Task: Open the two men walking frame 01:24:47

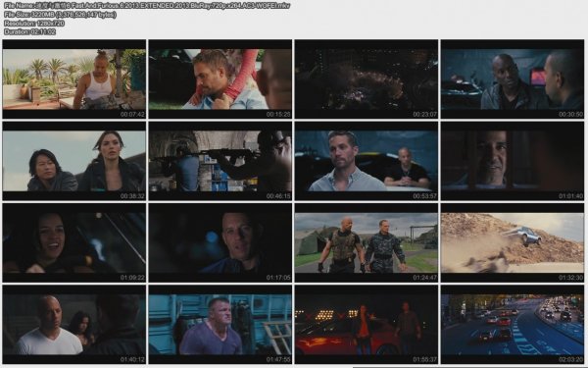Action: [x=367, y=242]
